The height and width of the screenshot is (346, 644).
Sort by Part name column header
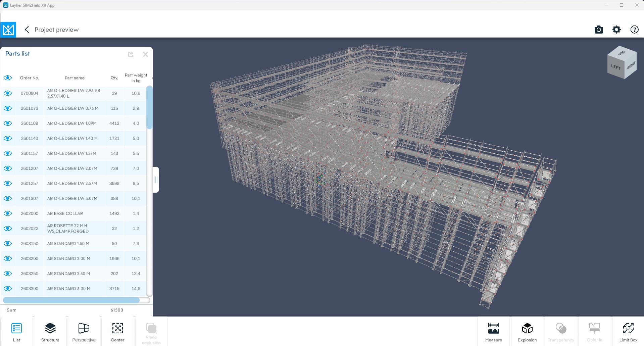(x=75, y=78)
